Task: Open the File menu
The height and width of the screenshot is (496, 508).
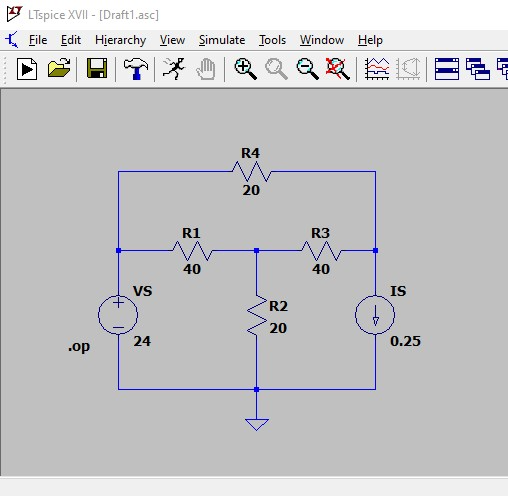Action: [x=38, y=40]
